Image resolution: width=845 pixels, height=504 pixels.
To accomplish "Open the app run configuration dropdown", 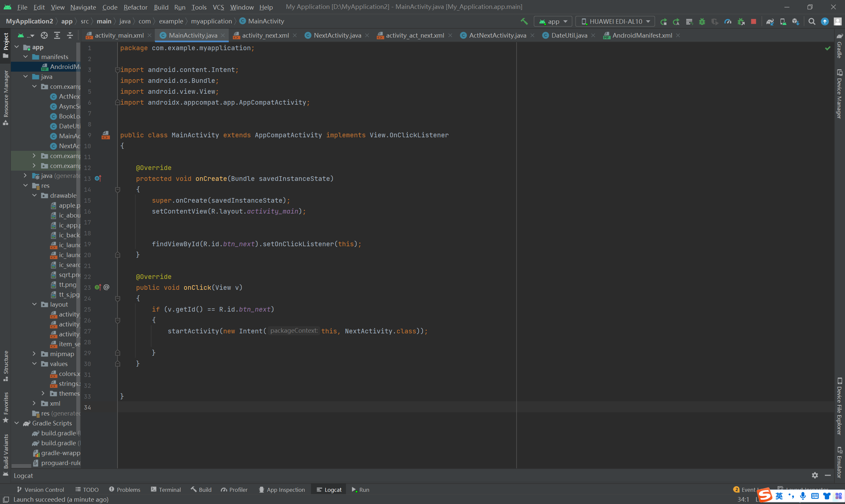I will (x=553, y=21).
